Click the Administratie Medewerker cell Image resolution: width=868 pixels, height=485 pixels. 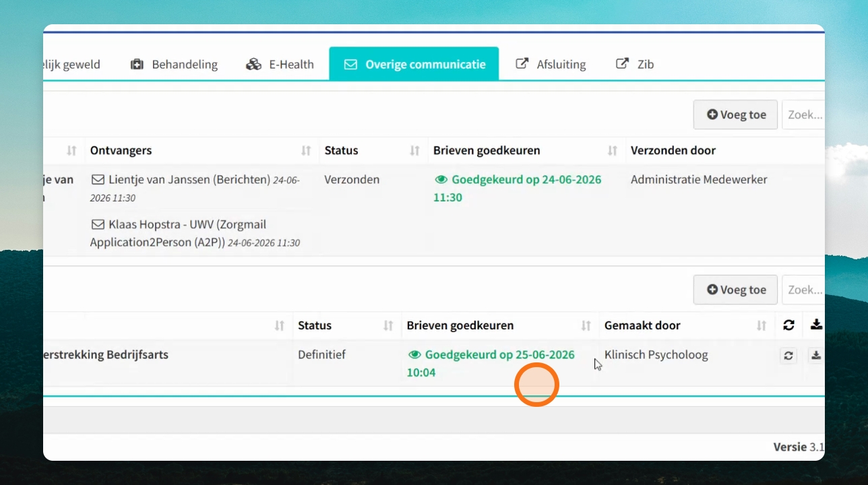699,180
